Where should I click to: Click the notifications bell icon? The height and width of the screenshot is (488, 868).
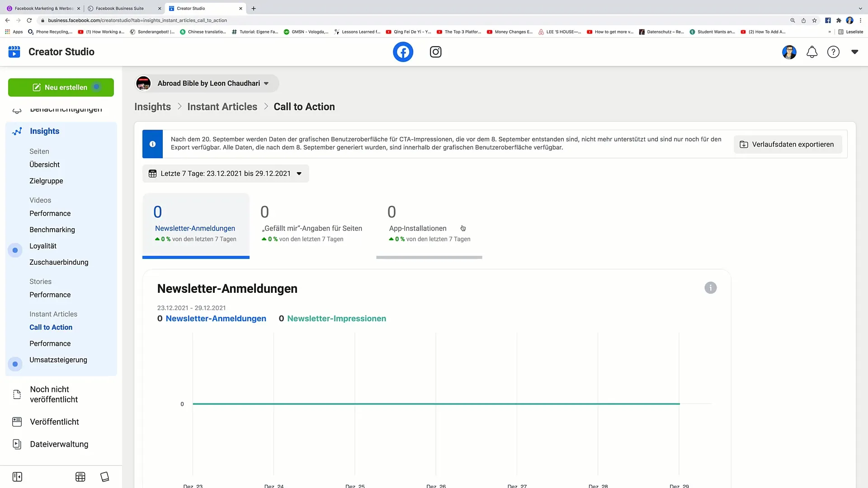[812, 52]
